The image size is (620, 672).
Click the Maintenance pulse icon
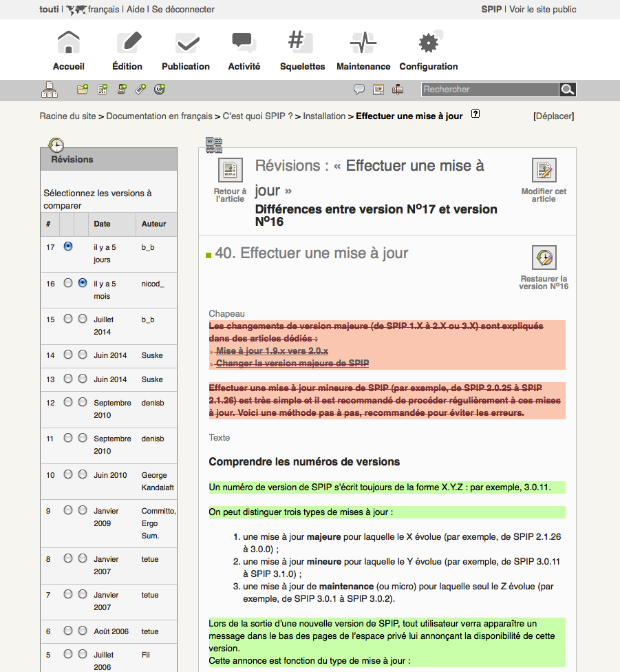pos(363,43)
